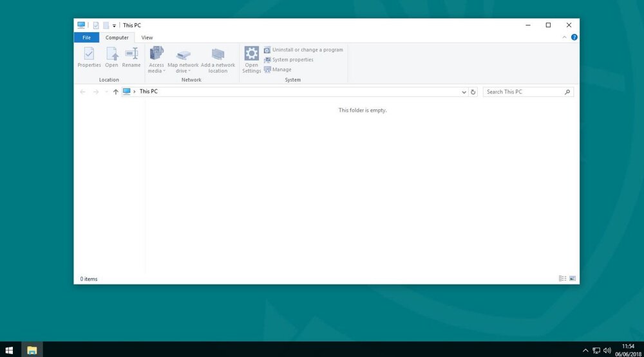Click the This PC title bar icon

point(81,25)
